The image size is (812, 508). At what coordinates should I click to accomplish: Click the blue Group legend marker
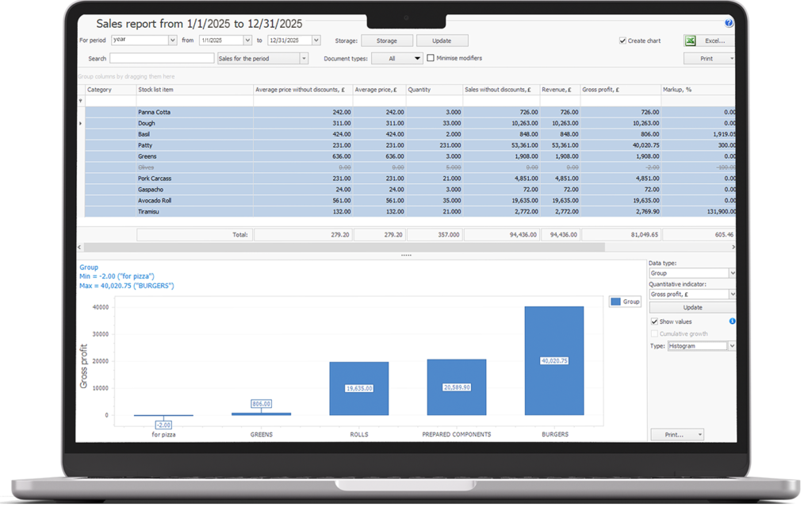[616, 302]
